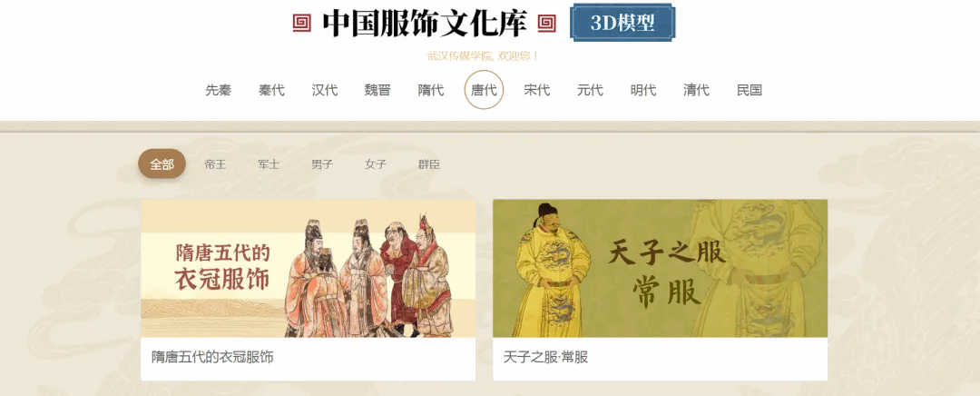980x396 pixels.
Task: Switch to the 汉代 dynasty tab
Action: point(324,90)
